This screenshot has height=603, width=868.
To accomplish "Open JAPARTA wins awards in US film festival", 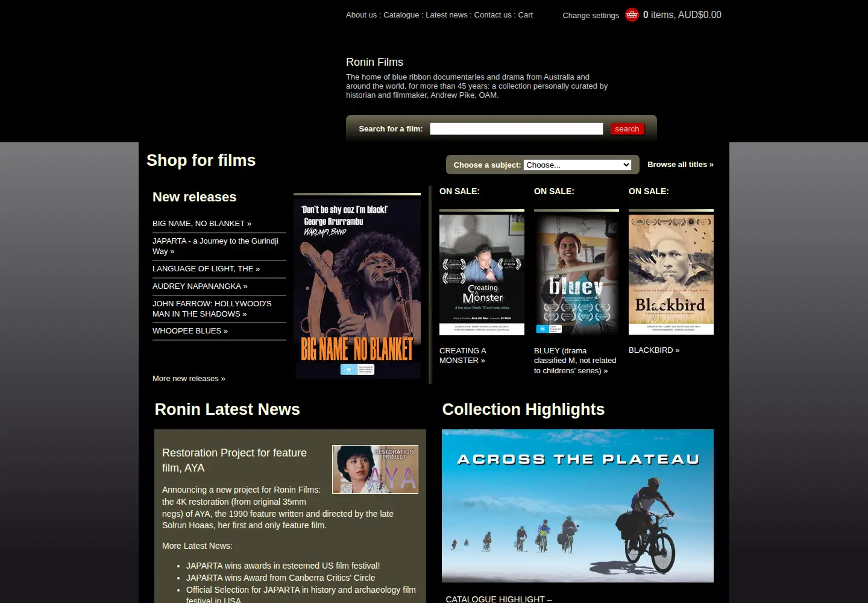I will [x=283, y=566].
